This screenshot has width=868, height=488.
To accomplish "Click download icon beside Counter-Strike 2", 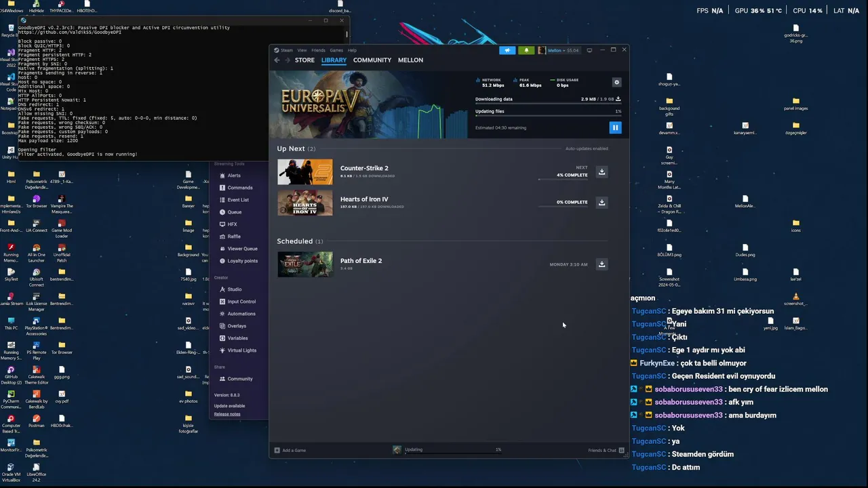I will (x=601, y=172).
